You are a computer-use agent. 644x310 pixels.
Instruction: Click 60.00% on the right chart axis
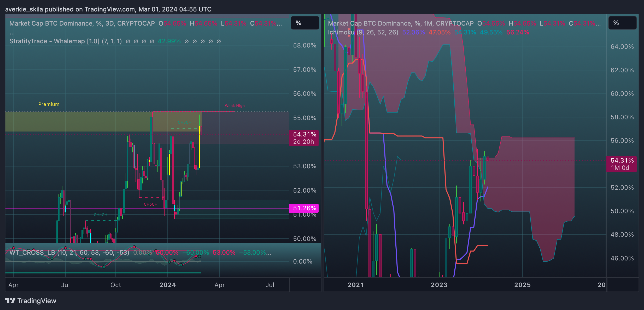click(622, 94)
